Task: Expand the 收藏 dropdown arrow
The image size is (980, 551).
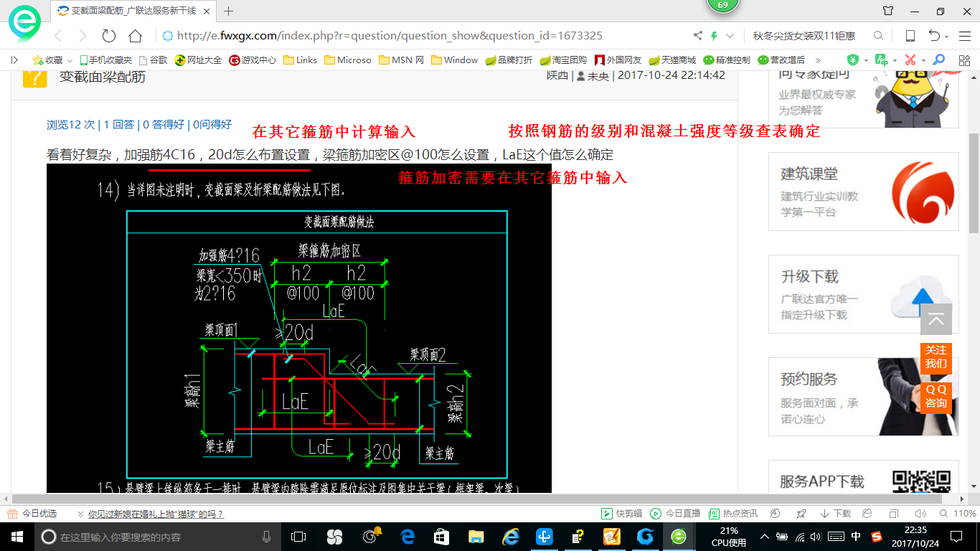Action: 70,60
